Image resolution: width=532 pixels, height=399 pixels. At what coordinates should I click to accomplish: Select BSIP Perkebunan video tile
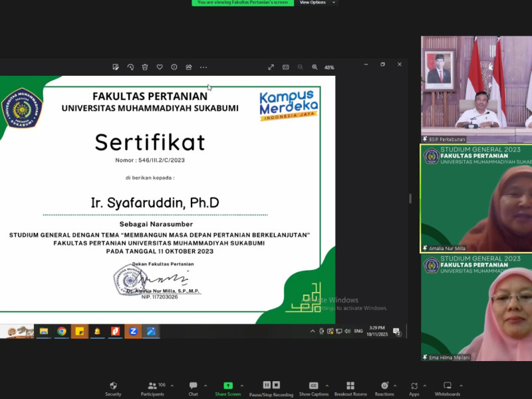click(x=476, y=89)
